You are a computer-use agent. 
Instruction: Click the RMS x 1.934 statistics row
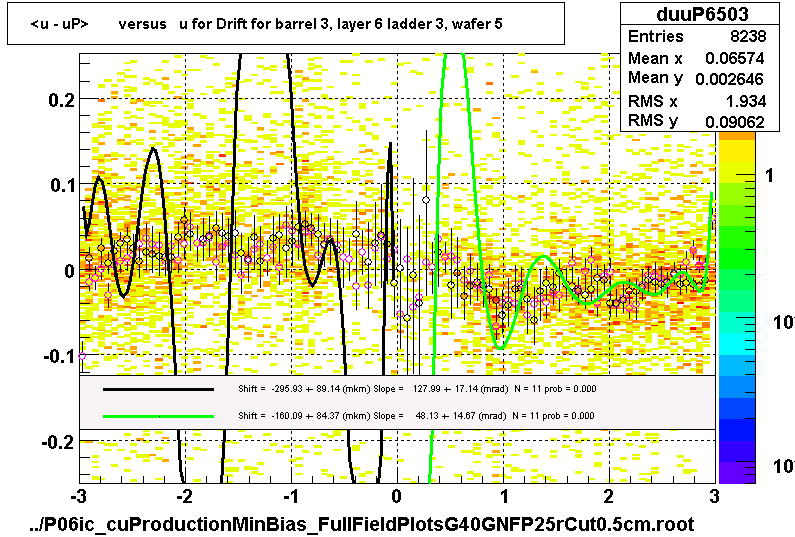coord(697,101)
